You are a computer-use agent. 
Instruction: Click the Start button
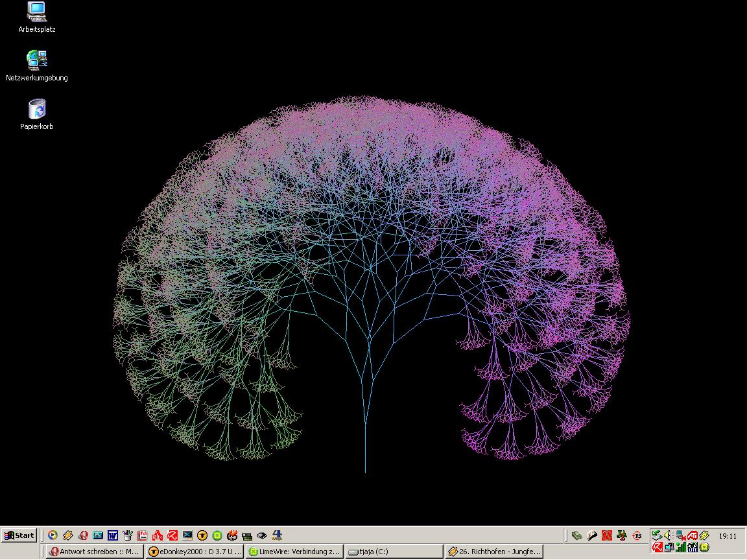pyautogui.click(x=19, y=535)
